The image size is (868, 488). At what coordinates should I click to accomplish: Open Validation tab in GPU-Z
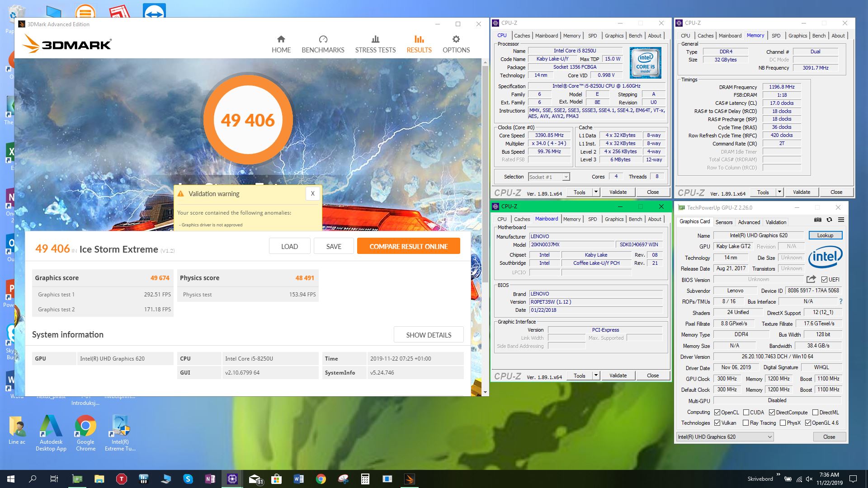coord(776,222)
